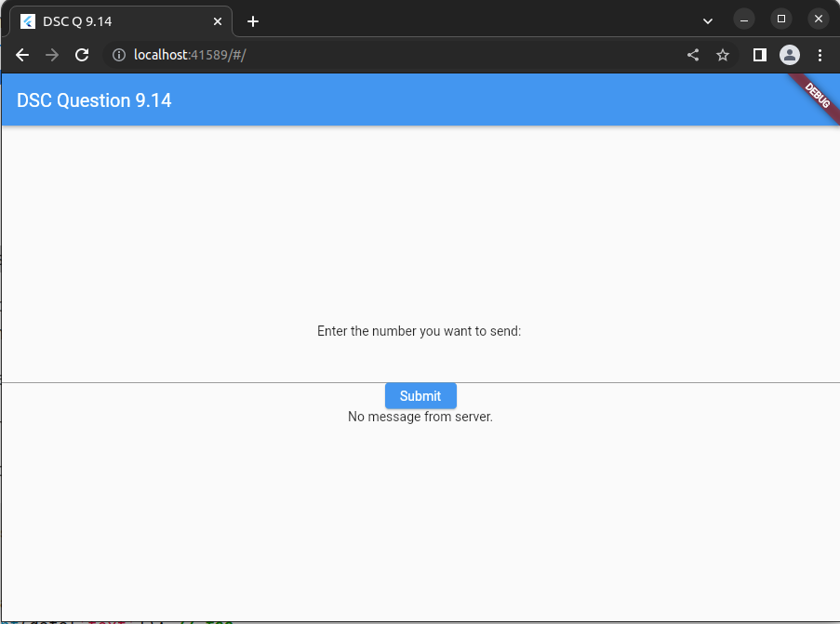Bookmark this page with the star
Viewport: 840px width, 624px height.
point(723,55)
